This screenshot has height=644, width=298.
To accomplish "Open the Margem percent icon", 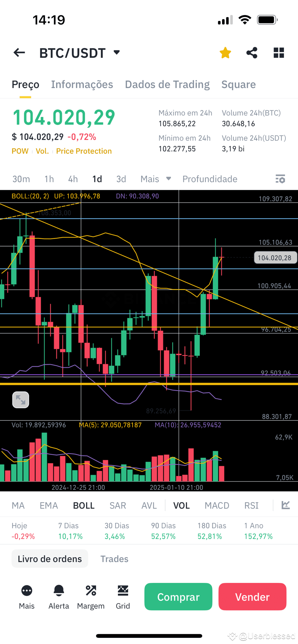I will [x=91, y=590].
